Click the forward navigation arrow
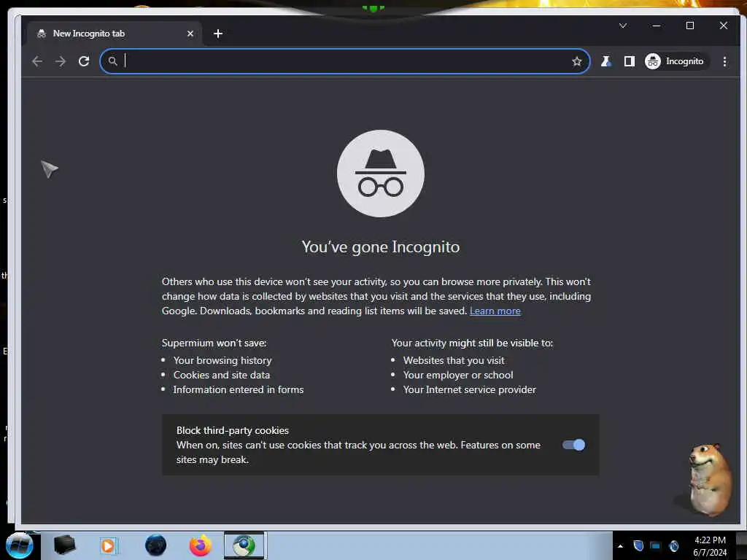 coord(61,61)
